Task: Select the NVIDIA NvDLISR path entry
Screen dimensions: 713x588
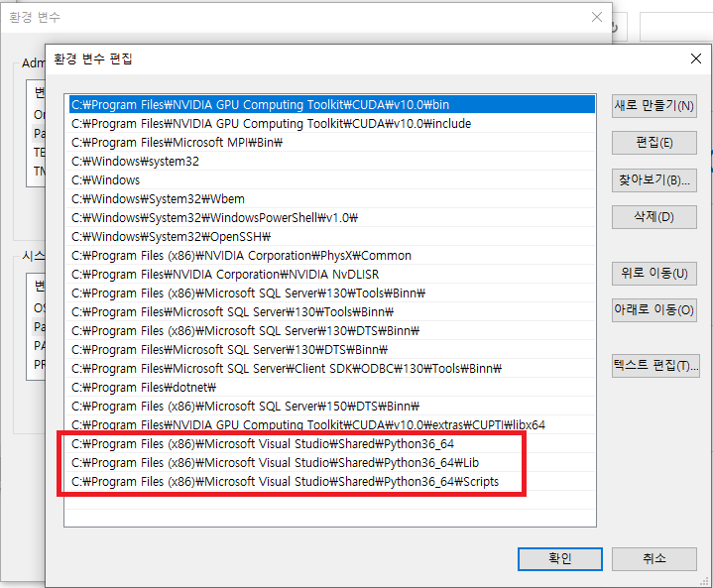Action: (x=331, y=275)
